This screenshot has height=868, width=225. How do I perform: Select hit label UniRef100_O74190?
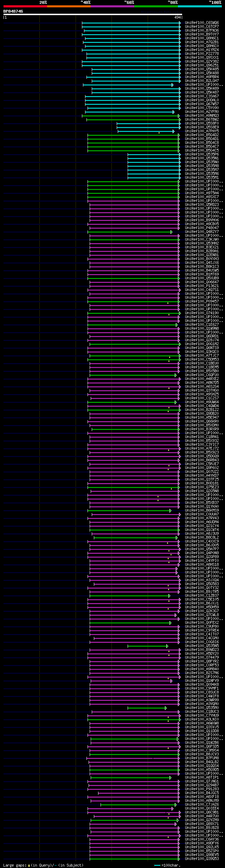202,313
